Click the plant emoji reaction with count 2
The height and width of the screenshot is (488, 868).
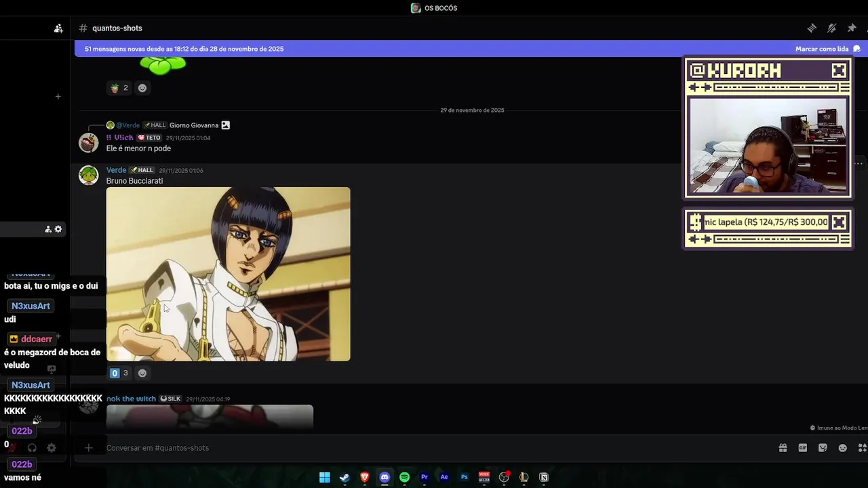coord(119,87)
